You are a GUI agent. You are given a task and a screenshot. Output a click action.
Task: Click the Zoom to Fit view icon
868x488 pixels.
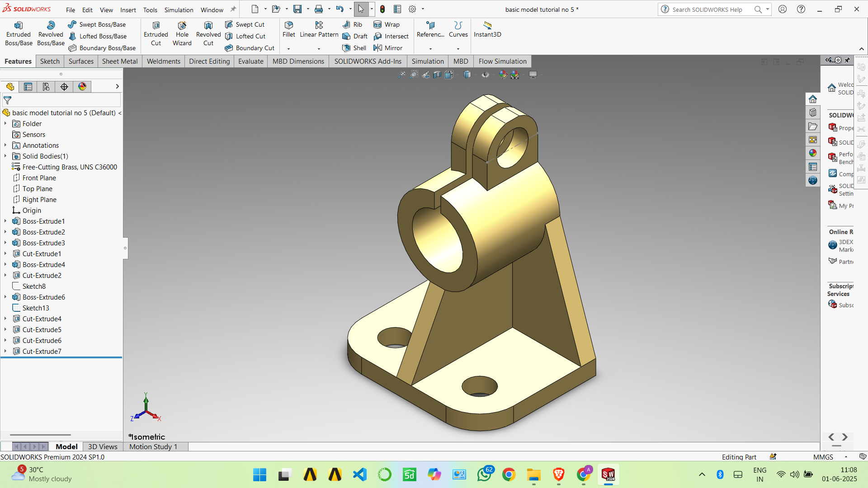(x=401, y=75)
